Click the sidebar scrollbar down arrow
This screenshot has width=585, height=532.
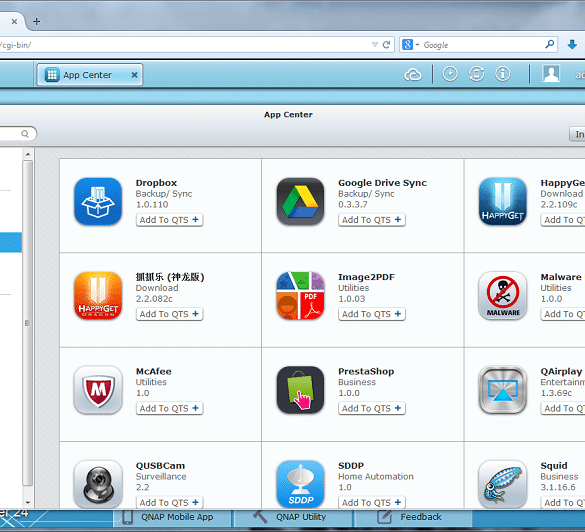28,503
